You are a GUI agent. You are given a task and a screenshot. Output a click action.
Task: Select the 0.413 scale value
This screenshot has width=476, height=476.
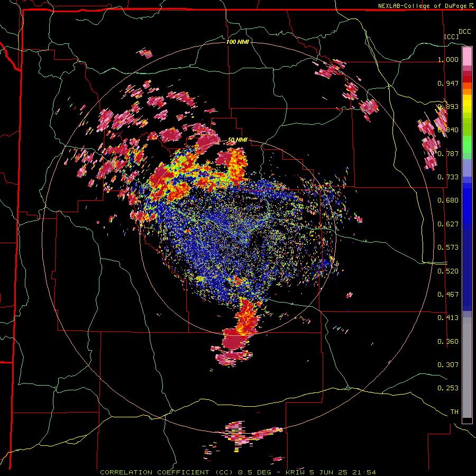coord(448,318)
